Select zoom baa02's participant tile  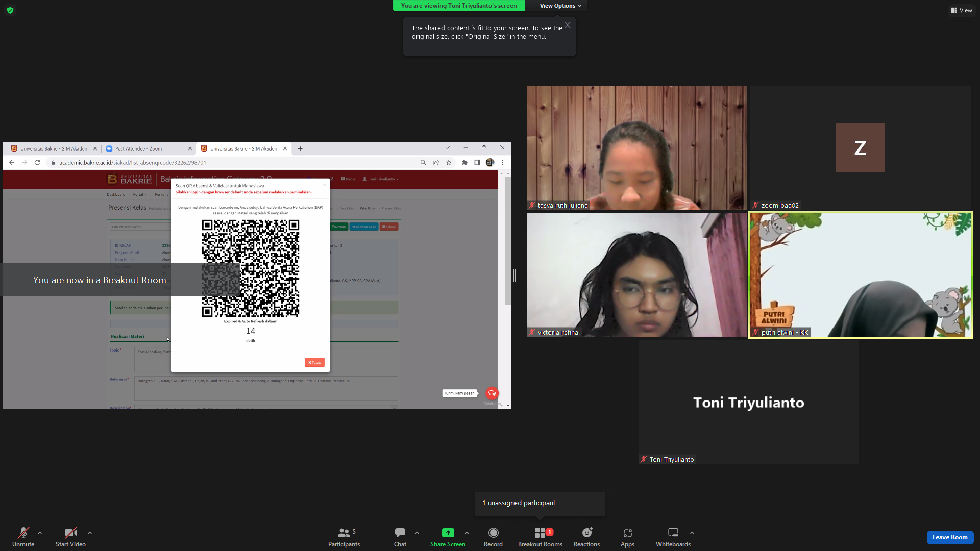860,148
